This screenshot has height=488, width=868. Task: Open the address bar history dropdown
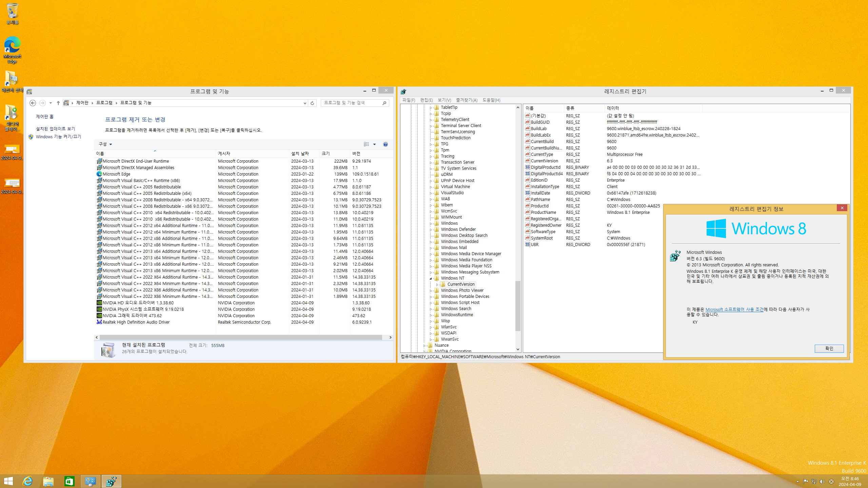click(305, 103)
